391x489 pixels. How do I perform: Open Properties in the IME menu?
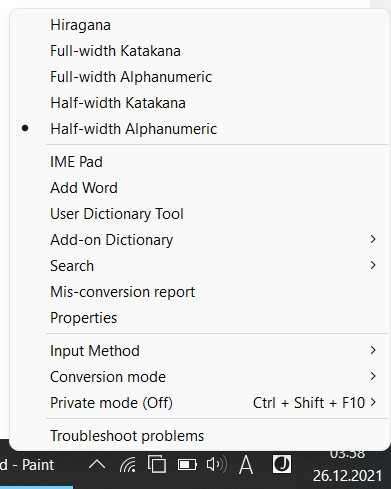coord(199,318)
